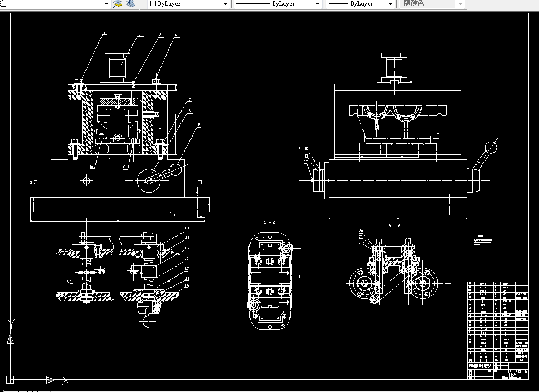Click balloon number 9 near the handle
The width and height of the screenshot is (539, 392).
(199, 125)
